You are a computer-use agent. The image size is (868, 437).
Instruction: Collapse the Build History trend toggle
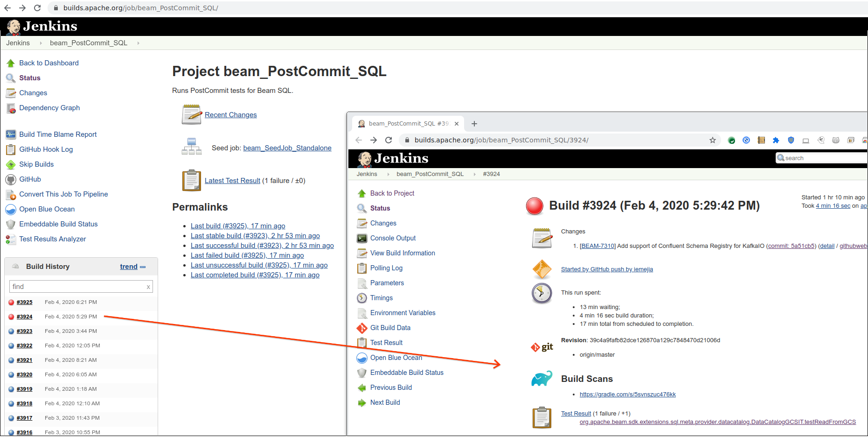pyautogui.click(x=143, y=267)
